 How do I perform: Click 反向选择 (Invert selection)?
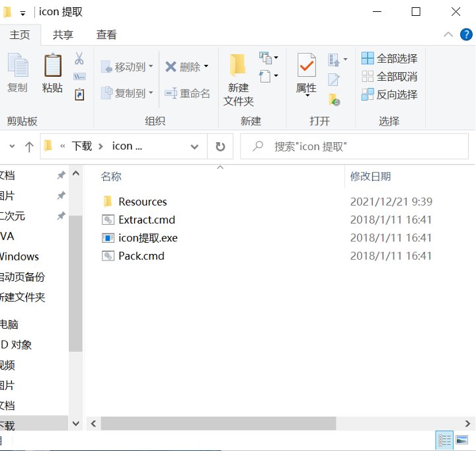pos(389,95)
